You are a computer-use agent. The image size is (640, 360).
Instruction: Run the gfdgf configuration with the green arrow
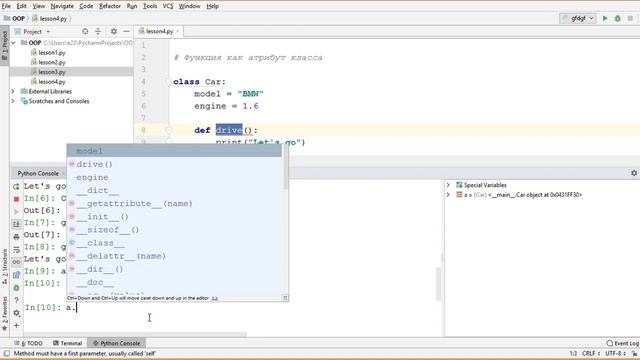pyautogui.click(x=605, y=18)
